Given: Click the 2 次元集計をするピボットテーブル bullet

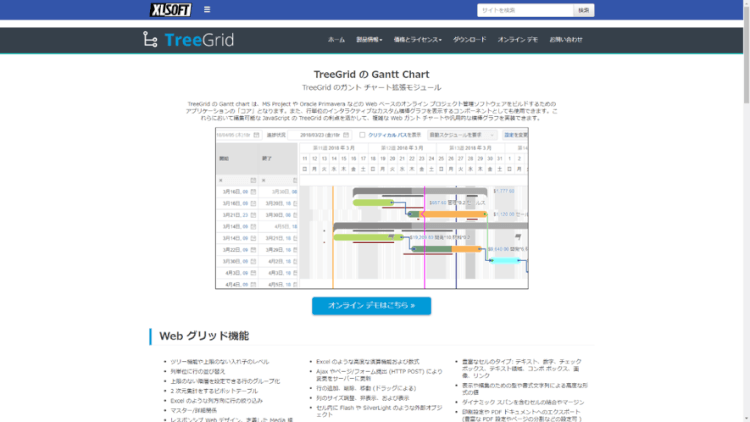Looking at the screenshot, I should (214, 391).
